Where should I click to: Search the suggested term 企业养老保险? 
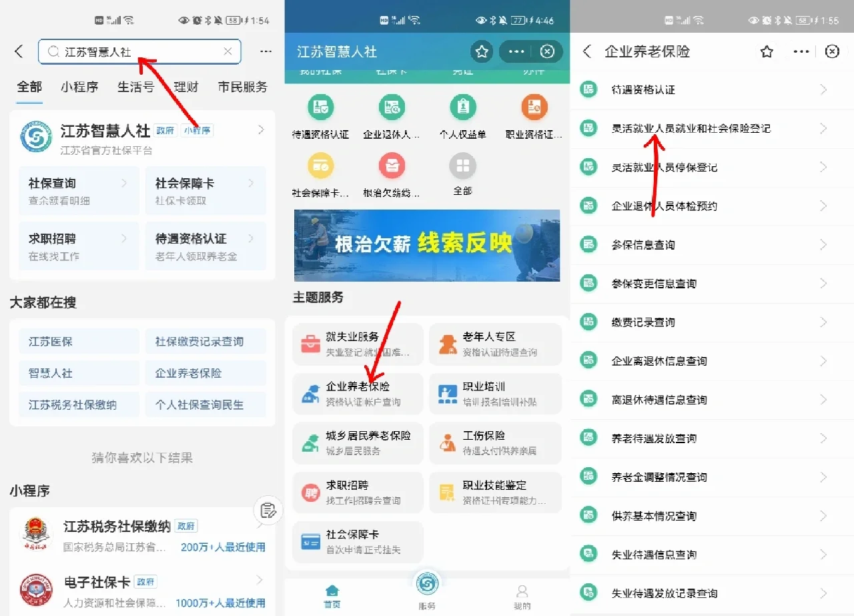coord(205,373)
